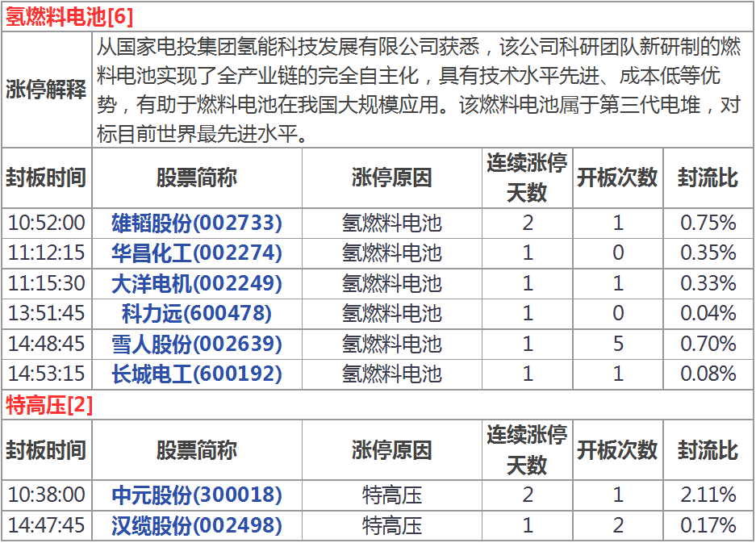Click 连续涨停天数 header in the 特高压 table
The width and height of the screenshot is (756, 543).
tap(526, 450)
